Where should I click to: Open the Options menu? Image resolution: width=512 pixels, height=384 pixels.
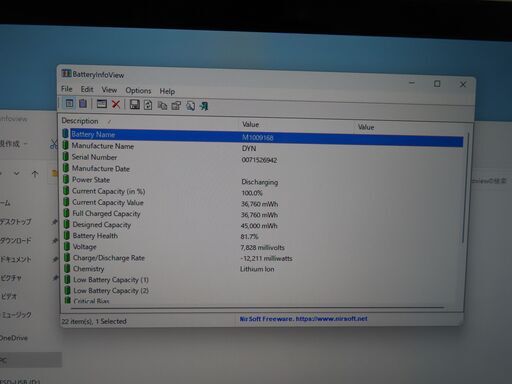138,91
